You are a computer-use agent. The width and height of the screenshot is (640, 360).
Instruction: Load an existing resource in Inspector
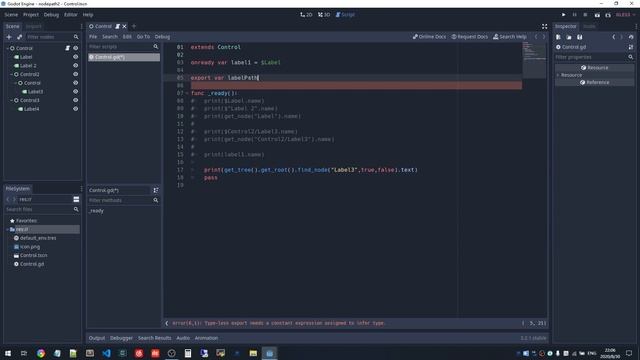point(569,37)
